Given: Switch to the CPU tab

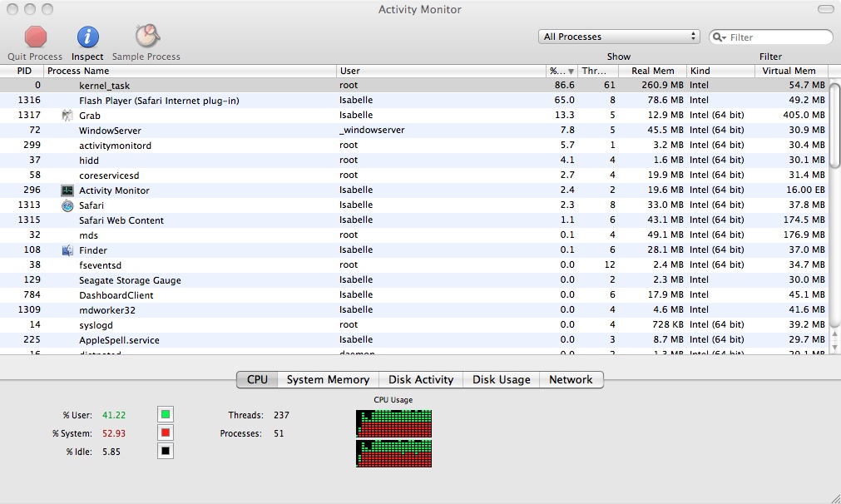Looking at the screenshot, I should (x=257, y=379).
